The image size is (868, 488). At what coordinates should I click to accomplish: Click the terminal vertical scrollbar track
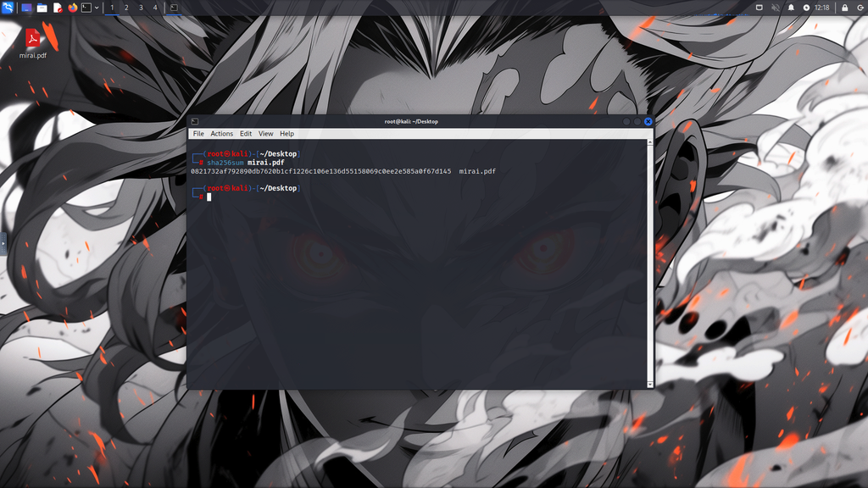650,263
